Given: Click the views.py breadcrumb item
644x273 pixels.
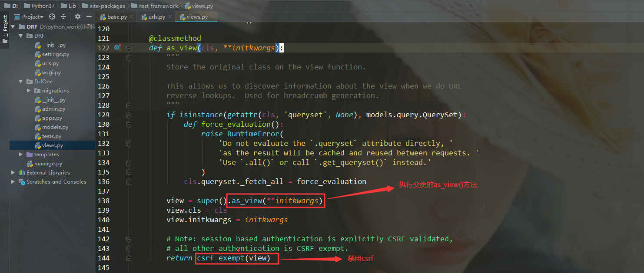Looking at the screenshot, I should tap(199, 6).
